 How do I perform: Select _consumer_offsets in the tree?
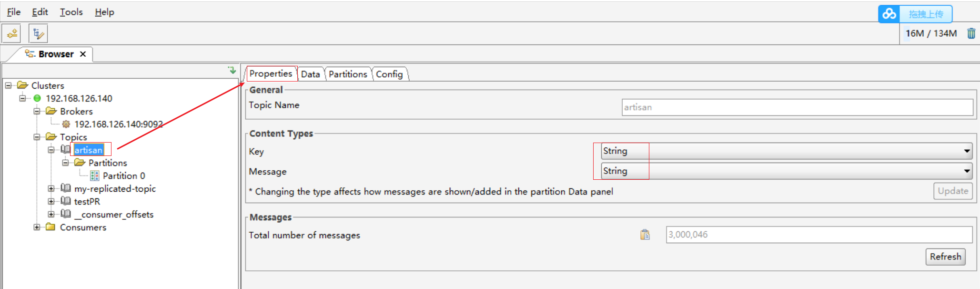click(114, 214)
